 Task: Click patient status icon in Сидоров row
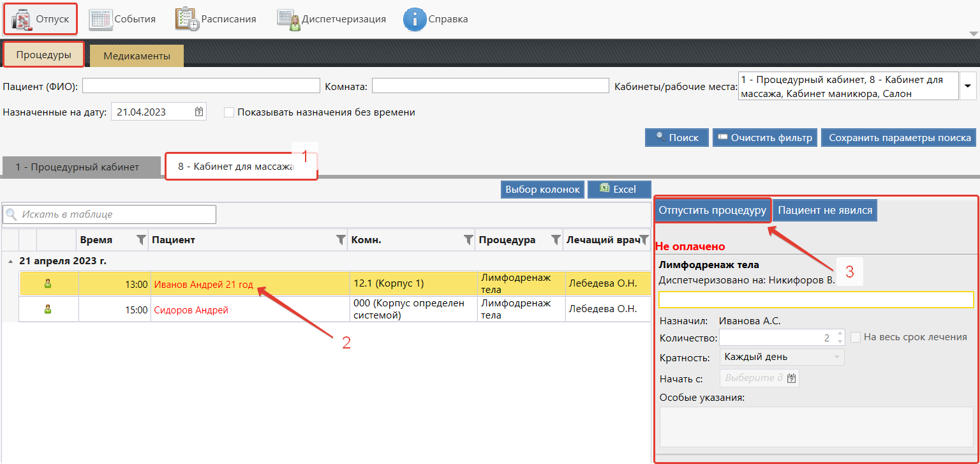pos(48,310)
